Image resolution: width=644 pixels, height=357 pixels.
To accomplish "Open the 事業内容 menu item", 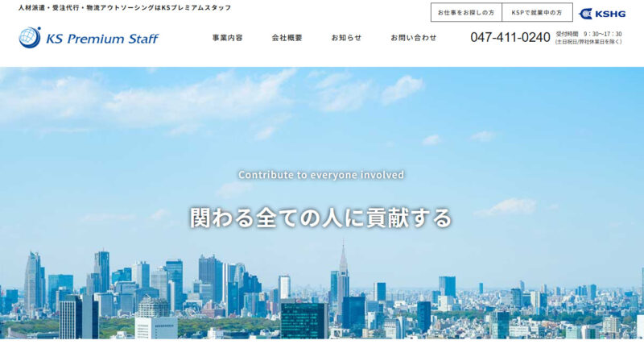I will click(228, 38).
